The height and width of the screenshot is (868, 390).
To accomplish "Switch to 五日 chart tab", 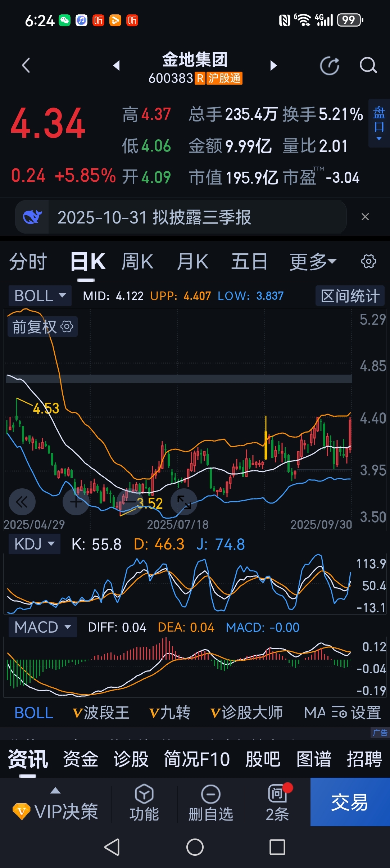I will [x=249, y=262].
